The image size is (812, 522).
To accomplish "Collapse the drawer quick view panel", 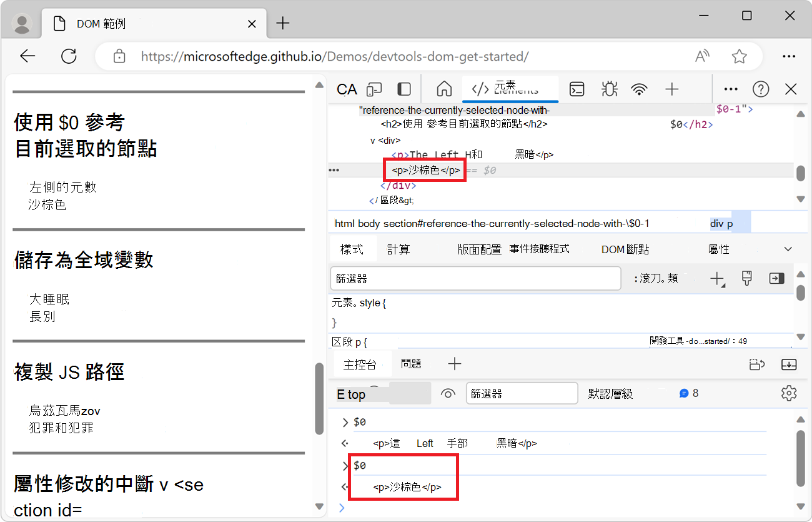I will [790, 364].
